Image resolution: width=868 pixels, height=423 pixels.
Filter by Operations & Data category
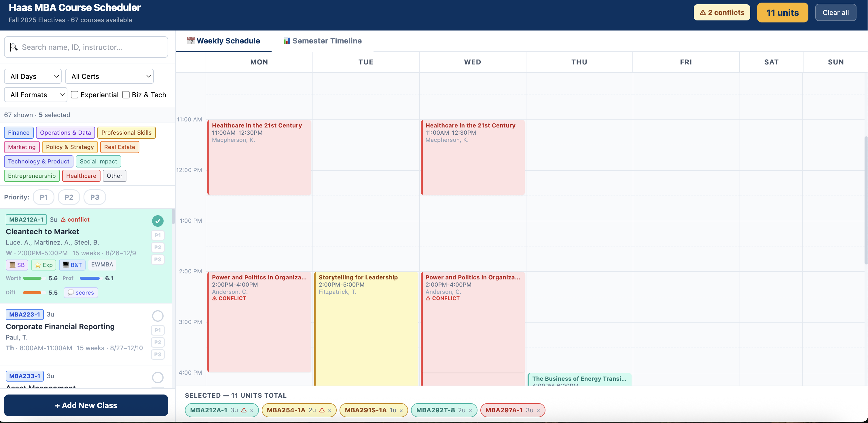[x=65, y=133]
